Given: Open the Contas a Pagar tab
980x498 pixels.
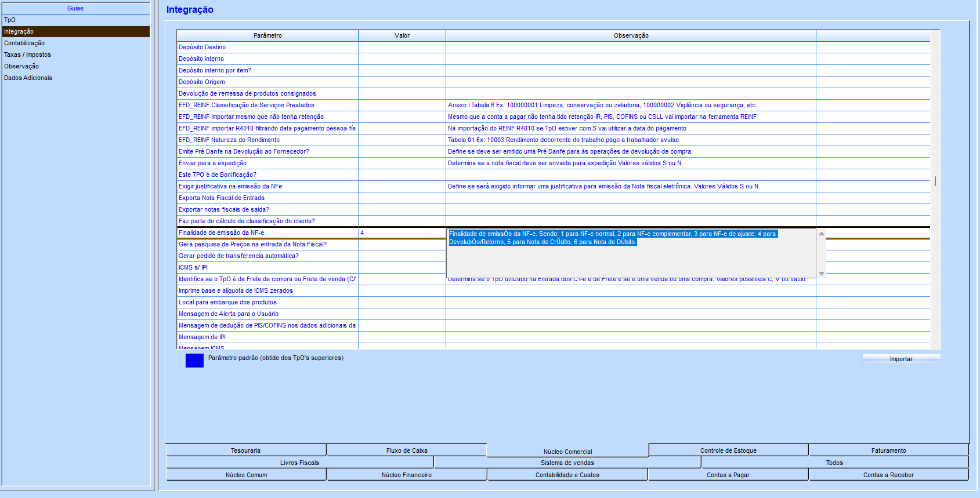Looking at the screenshot, I should click(728, 475).
